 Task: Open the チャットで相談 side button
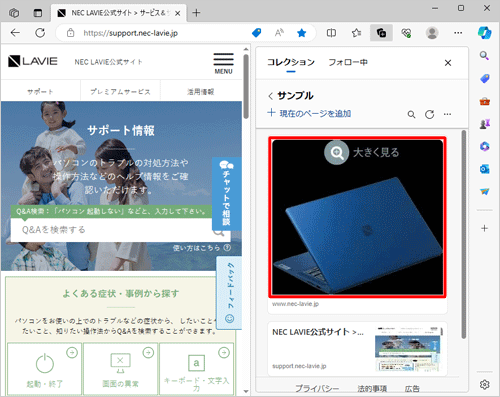226,193
